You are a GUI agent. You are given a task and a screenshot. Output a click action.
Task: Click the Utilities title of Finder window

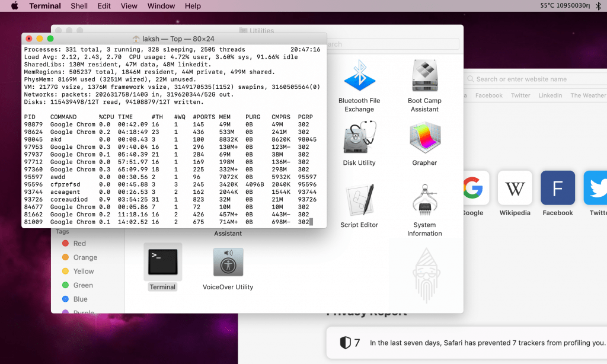coord(261,30)
